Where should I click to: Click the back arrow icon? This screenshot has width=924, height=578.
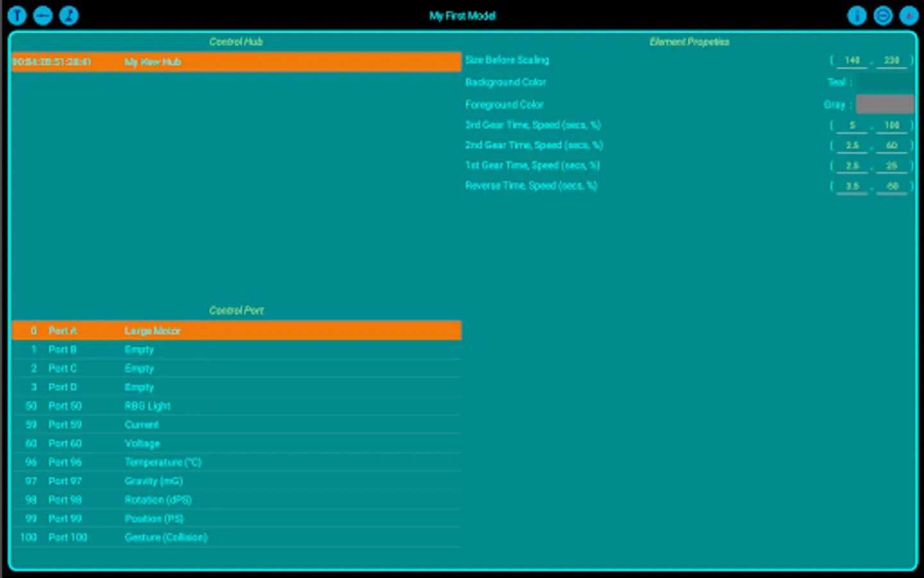pyautogui.click(x=42, y=15)
